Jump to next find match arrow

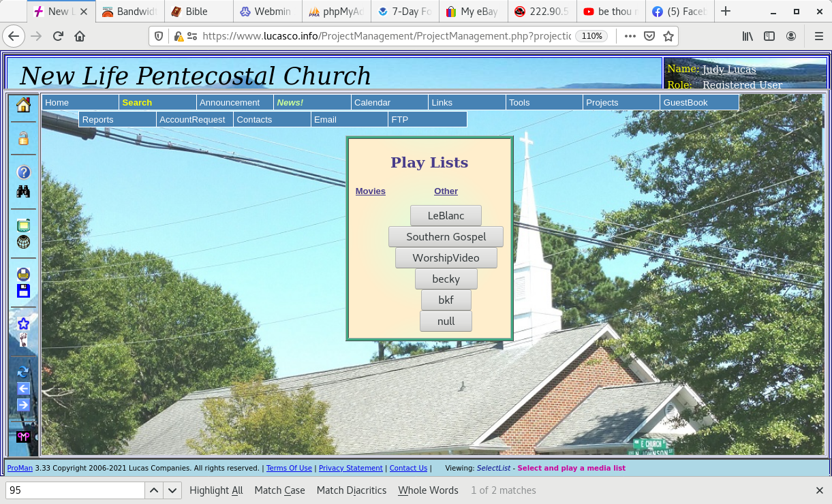click(172, 490)
